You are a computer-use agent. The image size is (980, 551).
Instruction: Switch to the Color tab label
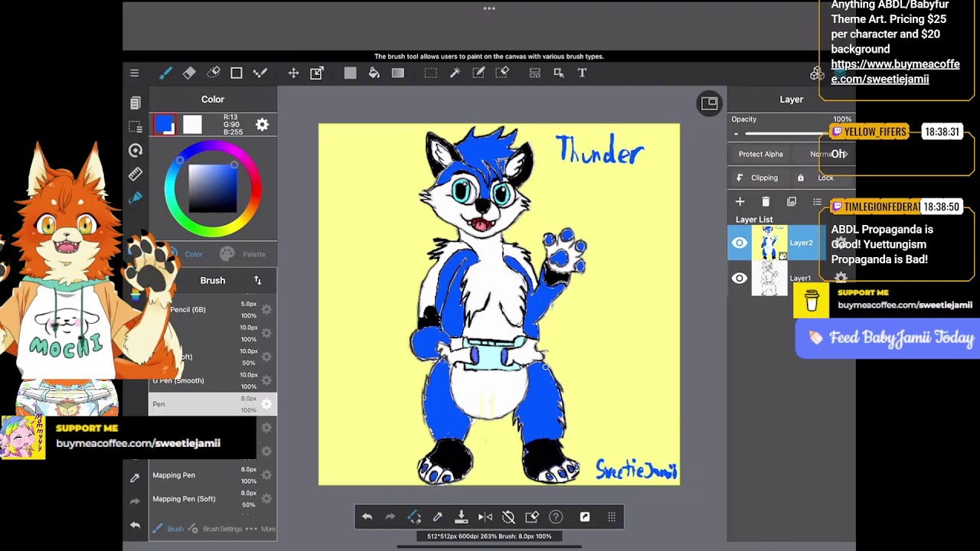tap(194, 254)
